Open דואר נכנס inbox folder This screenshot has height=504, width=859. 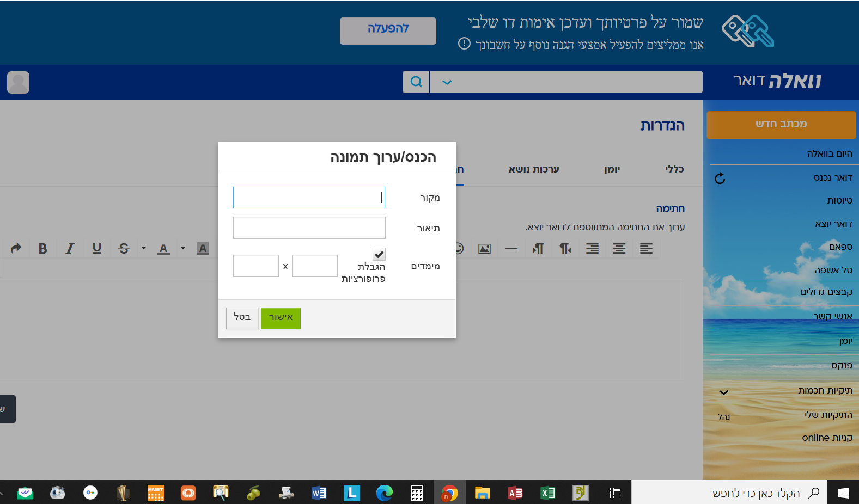[x=833, y=177]
